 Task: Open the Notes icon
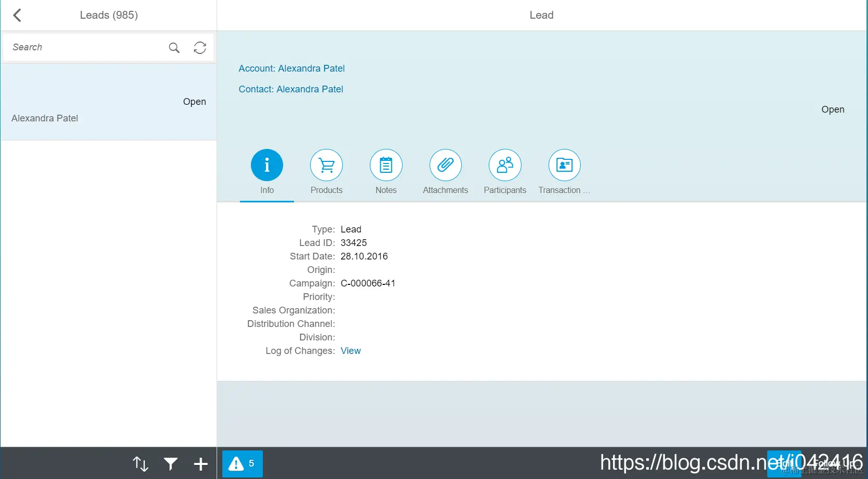[x=386, y=165]
